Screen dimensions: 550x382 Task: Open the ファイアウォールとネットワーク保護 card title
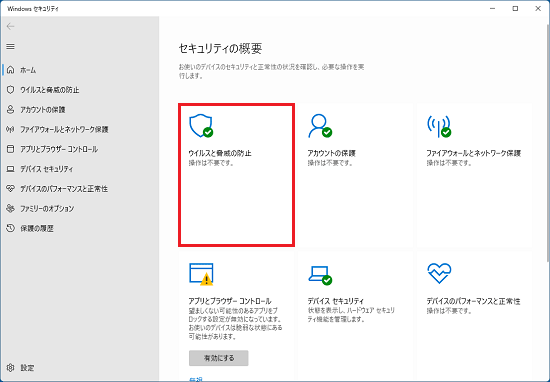click(x=474, y=153)
